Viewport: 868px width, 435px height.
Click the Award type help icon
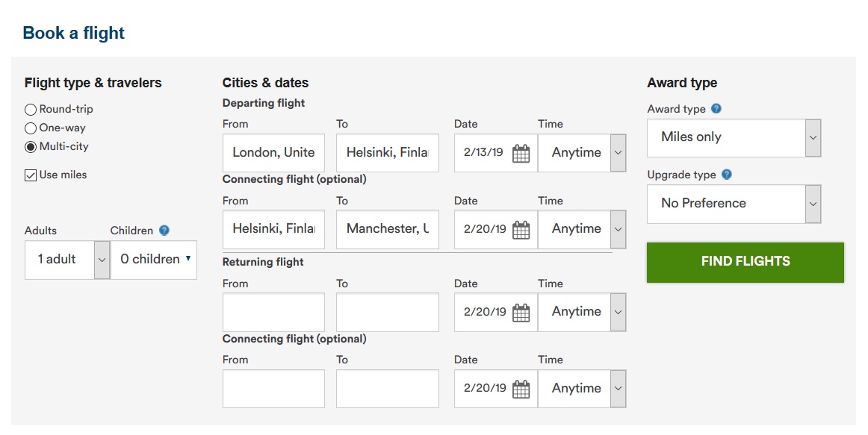pyautogui.click(x=716, y=109)
